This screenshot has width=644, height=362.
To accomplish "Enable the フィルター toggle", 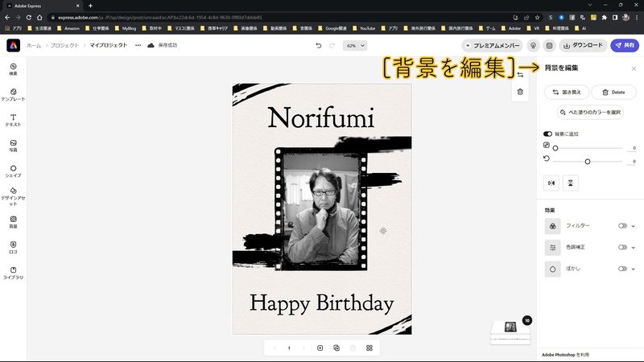I will pos(622,226).
